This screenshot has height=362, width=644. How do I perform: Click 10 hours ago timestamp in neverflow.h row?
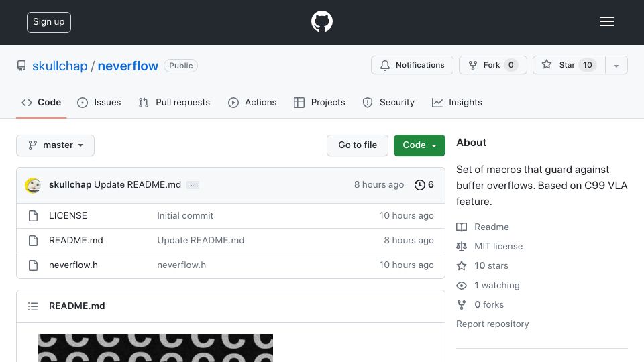[x=407, y=265]
